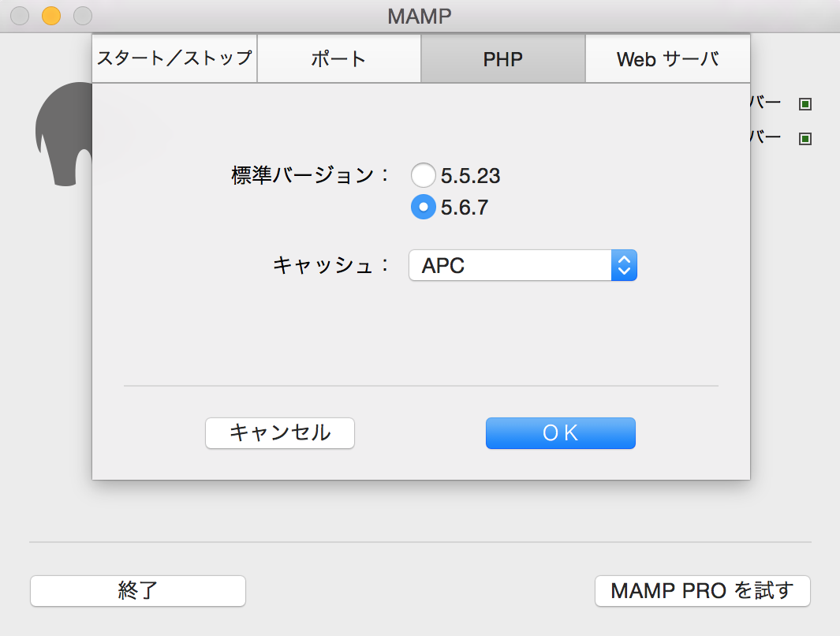Image resolution: width=840 pixels, height=636 pixels.
Task: Dismiss the dialog with キャンセル
Action: pyautogui.click(x=279, y=432)
